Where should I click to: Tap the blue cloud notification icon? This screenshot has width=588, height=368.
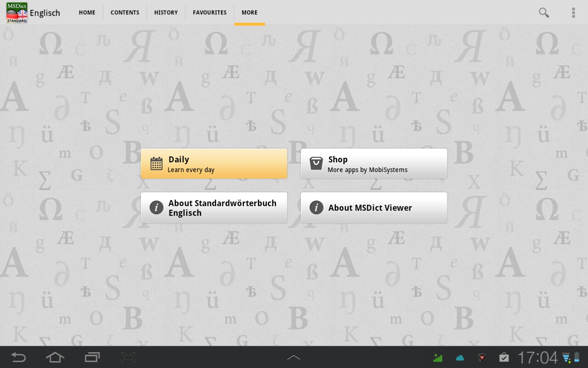pyautogui.click(x=460, y=357)
